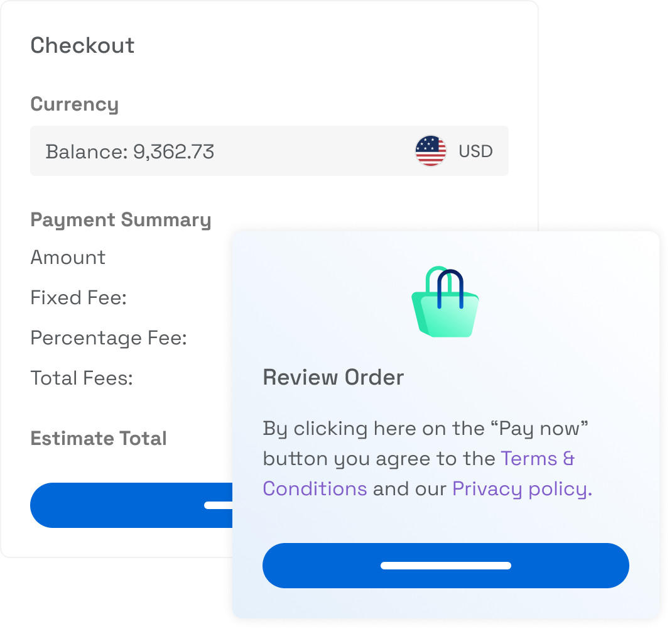
Task: Click the green shopping bag icon
Action: (445, 302)
